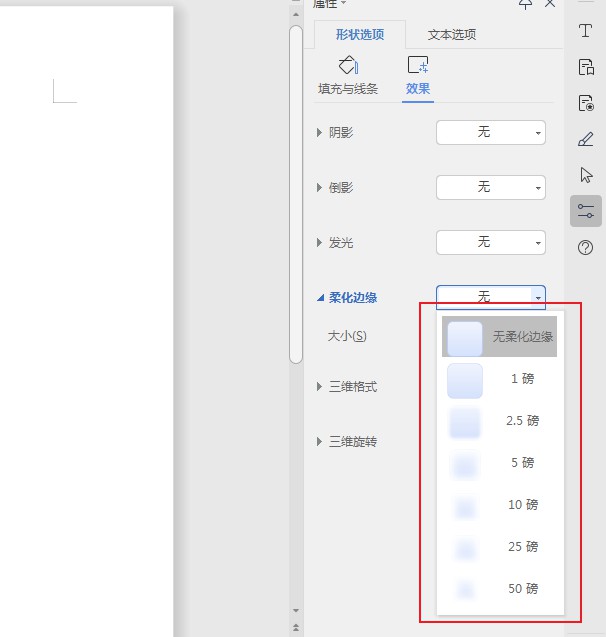This screenshot has height=637, width=606.
Task: Close the properties panel
Action: (x=550, y=4)
